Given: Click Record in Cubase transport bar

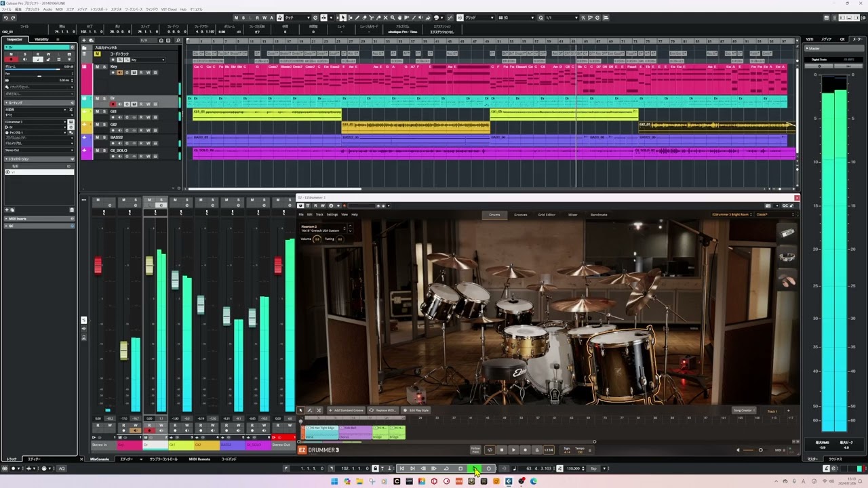Looking at the screenshot, I should pyautogui.click(x=488, y=468).
